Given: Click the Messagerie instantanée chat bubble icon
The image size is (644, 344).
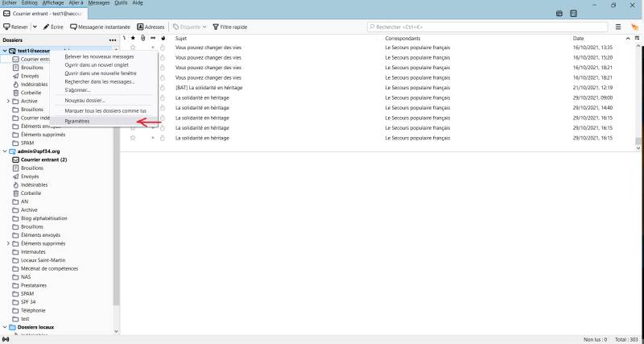Looking at the screenshot, I should point(73,27).
